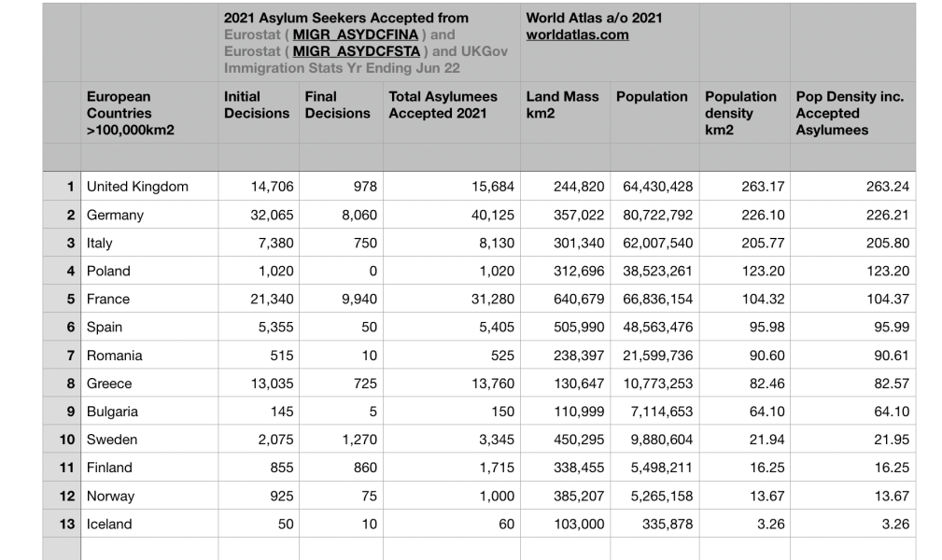942x560 pixels.
Task: Click the 'Iceland' cell
Action: click(149, 524)
